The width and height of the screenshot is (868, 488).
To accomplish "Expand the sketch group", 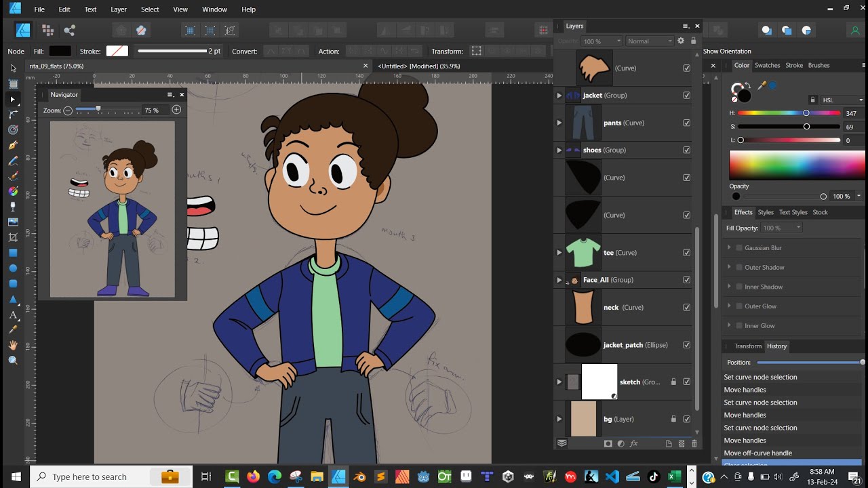I will click(559, 382).
